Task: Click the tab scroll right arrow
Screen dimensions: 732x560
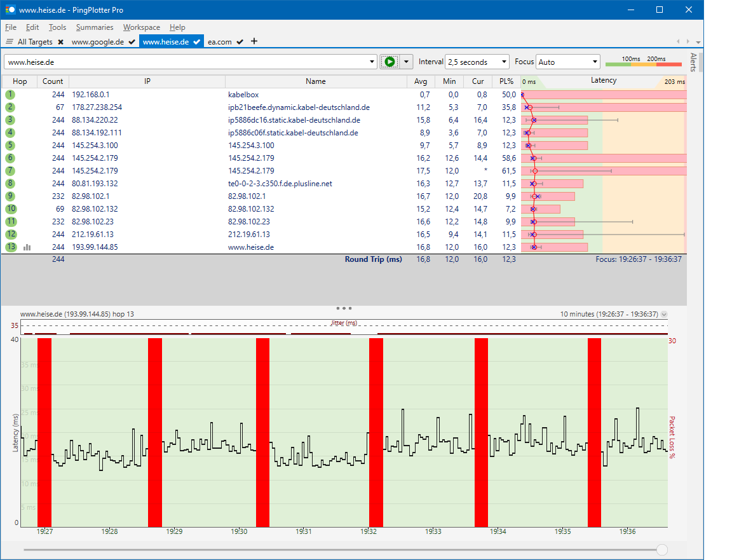Action: pos(688,41)
